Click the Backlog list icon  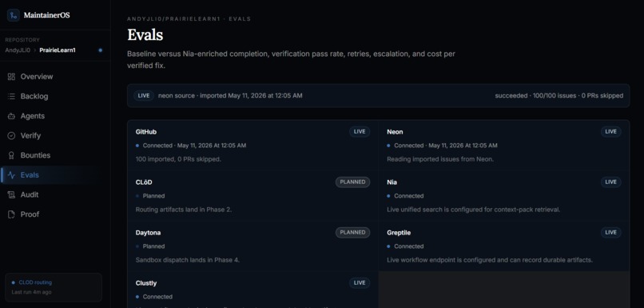point(11,96)
